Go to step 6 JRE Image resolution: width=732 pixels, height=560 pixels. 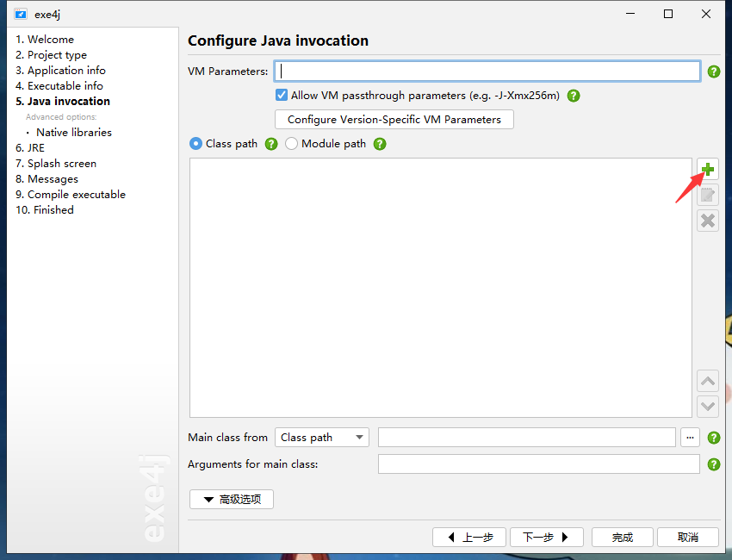coord(30,148)
